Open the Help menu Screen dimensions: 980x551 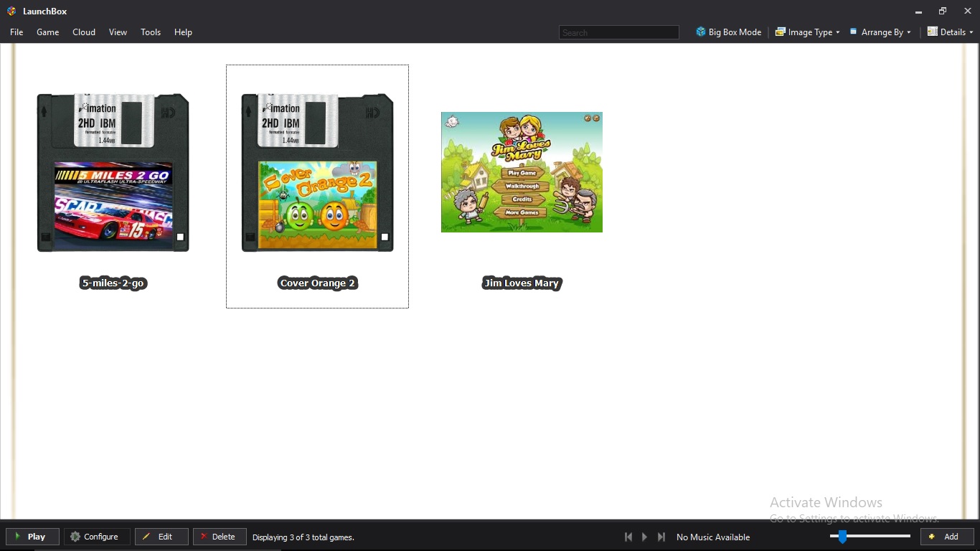[183, 32]
